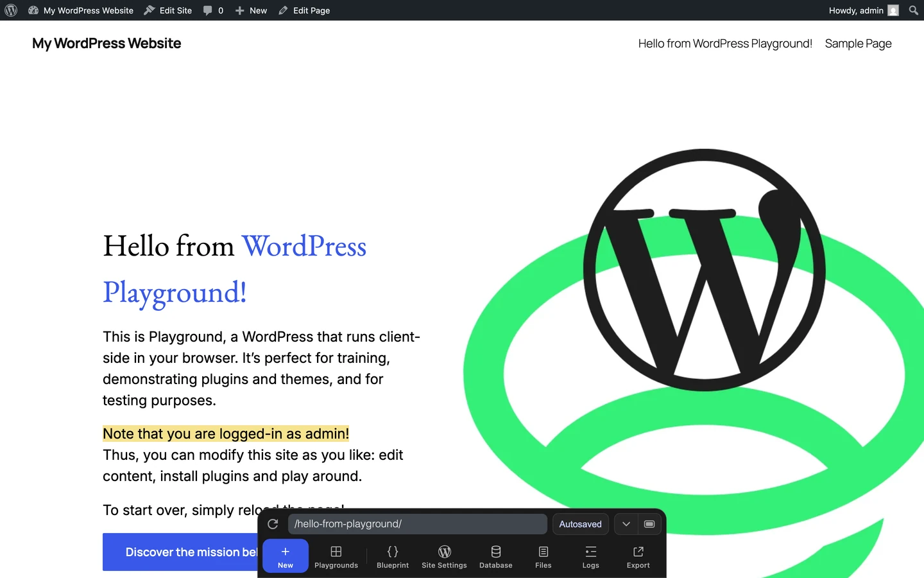This screenshot has height=578, width=924.
Task: Open the Sample Page navigation link
Action: pyautogui.click(x=858, y=44)
